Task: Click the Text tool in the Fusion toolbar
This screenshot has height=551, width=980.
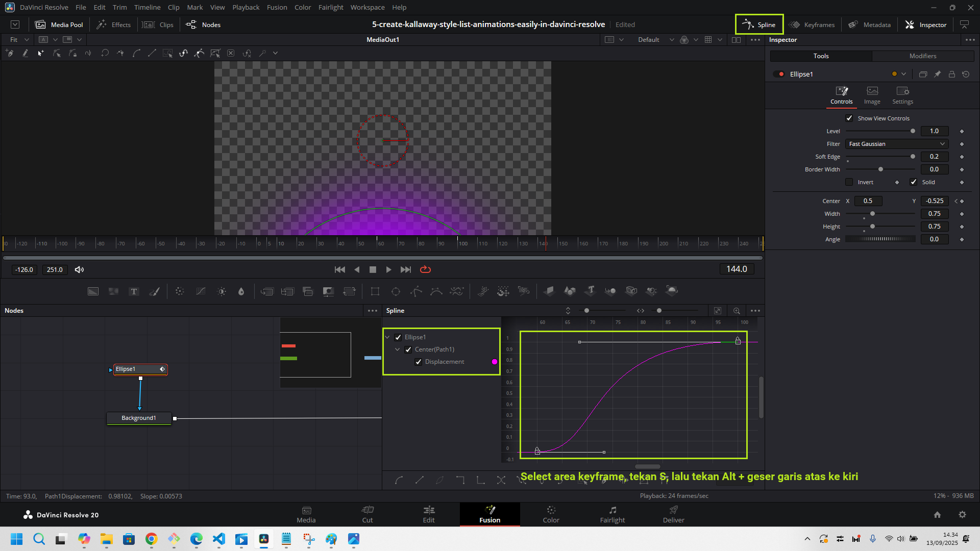Action: click(x=134, y=291)
